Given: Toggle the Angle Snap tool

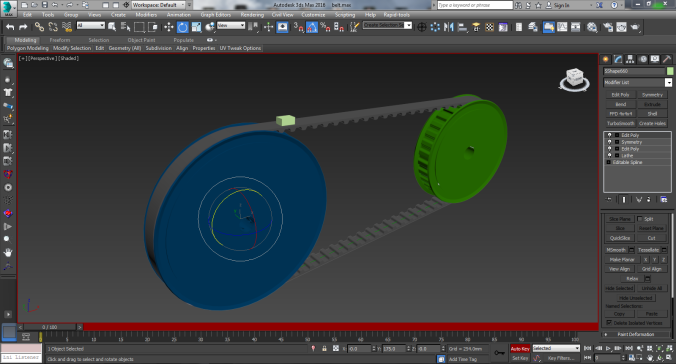Looking at the screenshot, I should [312, 27].
